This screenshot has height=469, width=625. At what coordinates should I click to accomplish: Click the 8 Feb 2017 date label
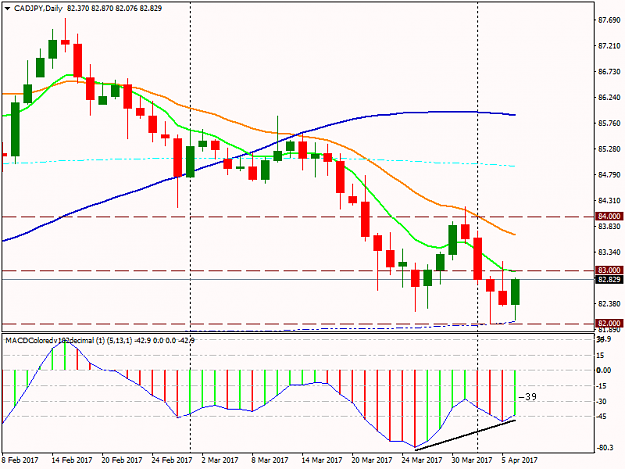click(x=20, y=460)
